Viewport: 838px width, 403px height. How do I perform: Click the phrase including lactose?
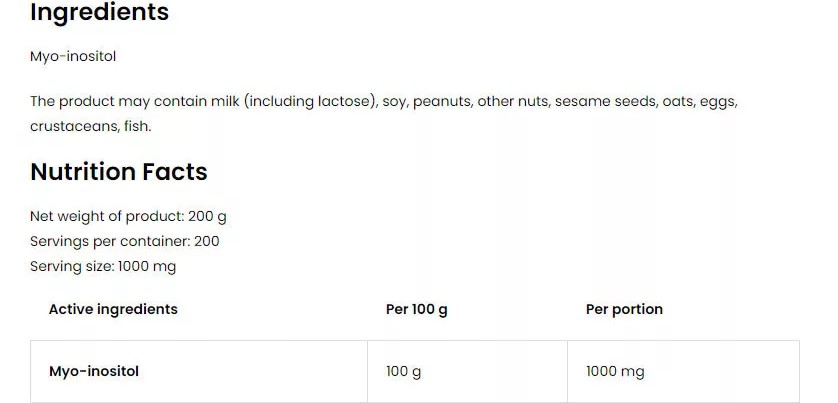point(309,102)
